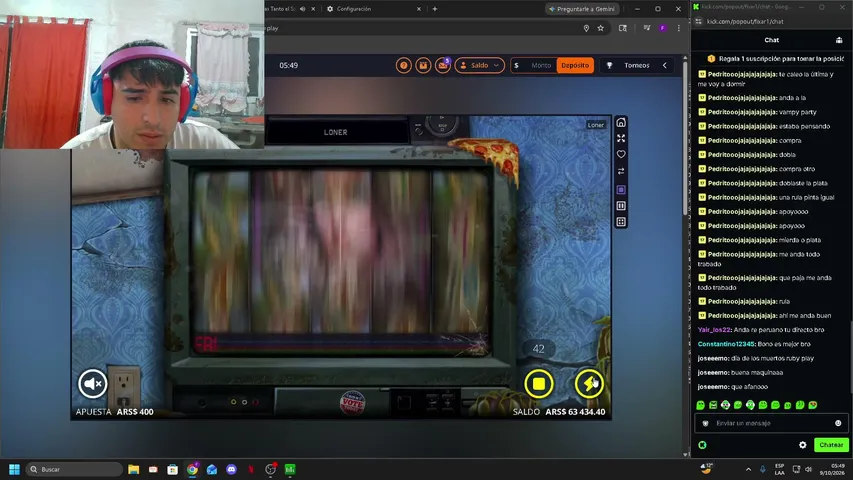Mute the first tab's audio speaker icon

pyautogui.click(x=302, y=9)
